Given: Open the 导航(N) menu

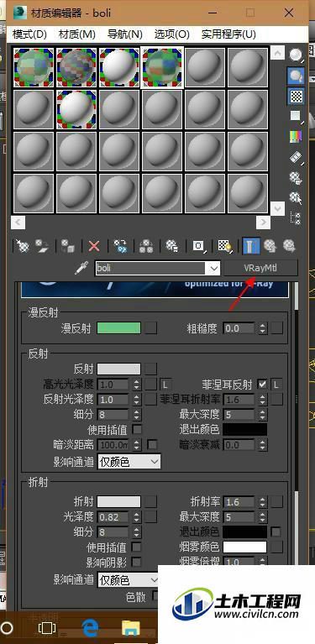Looking at the screenshot, I should tap(125, 34).
